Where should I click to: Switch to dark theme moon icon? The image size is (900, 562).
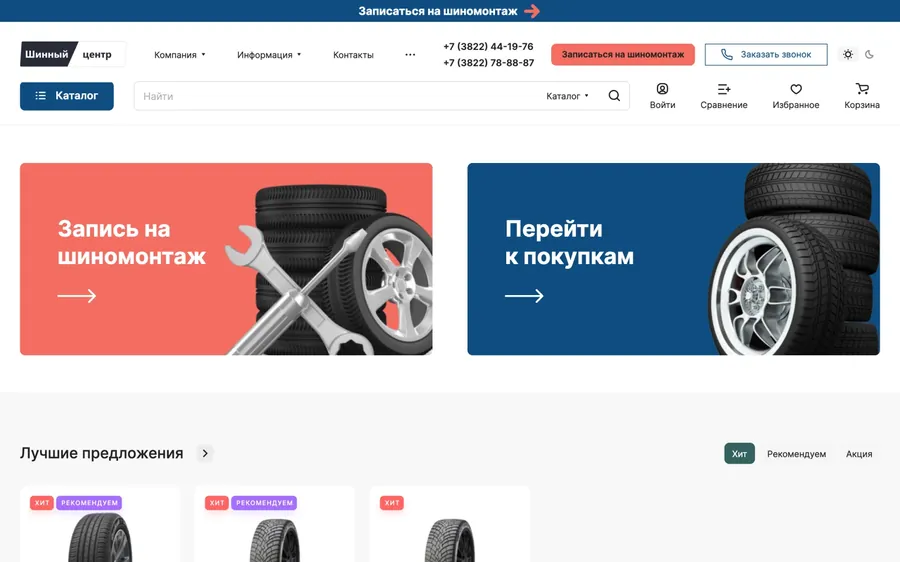coord(870,55)
